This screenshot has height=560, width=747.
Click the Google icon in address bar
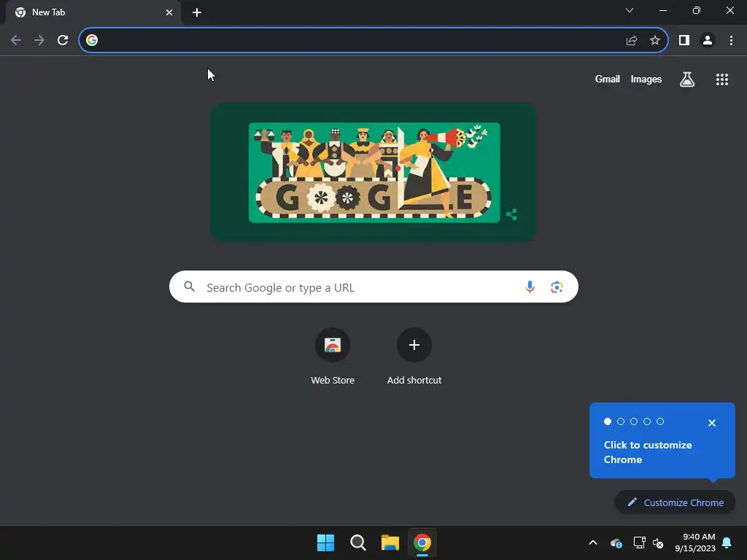point(92,40)
